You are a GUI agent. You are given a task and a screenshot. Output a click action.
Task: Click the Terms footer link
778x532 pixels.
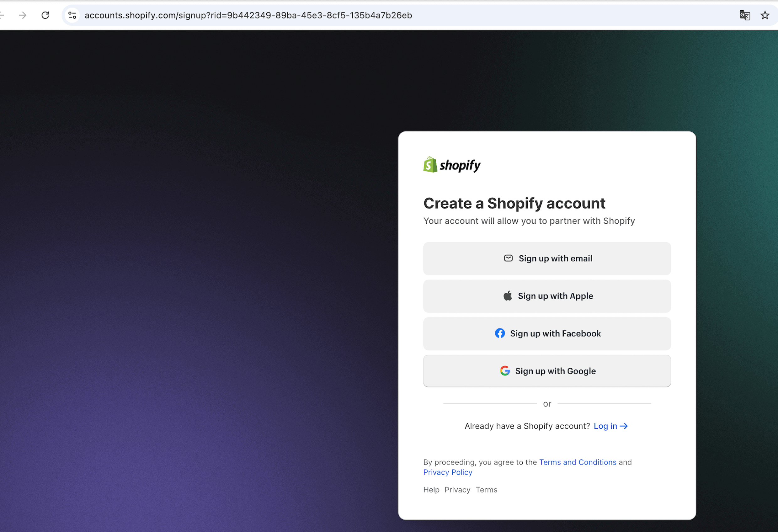click(487, 490)
